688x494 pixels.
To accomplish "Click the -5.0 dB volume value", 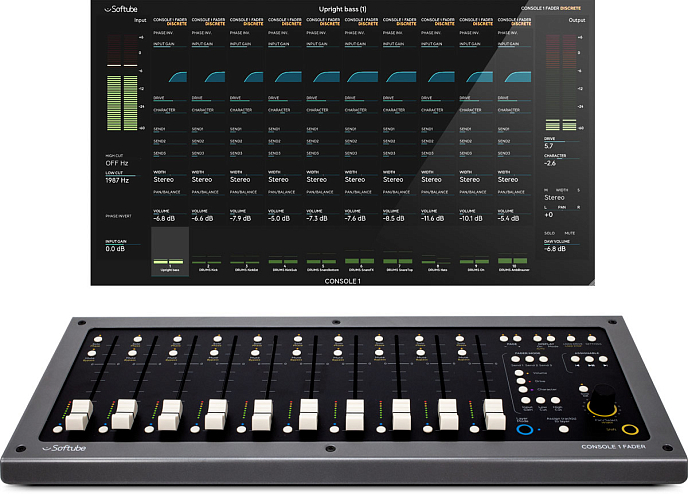I will tap(279, 218).
